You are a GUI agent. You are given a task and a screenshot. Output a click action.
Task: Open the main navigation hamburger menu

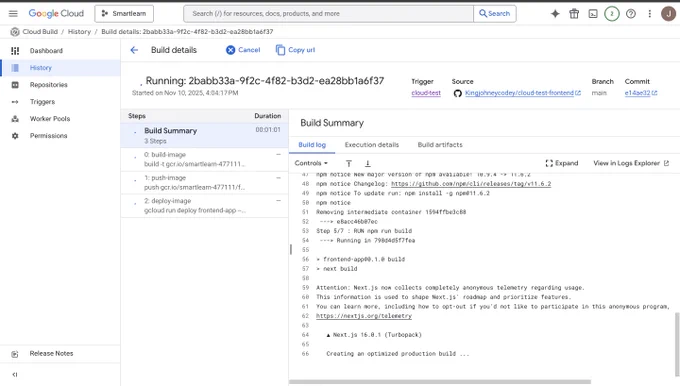[x=13, y=13]
